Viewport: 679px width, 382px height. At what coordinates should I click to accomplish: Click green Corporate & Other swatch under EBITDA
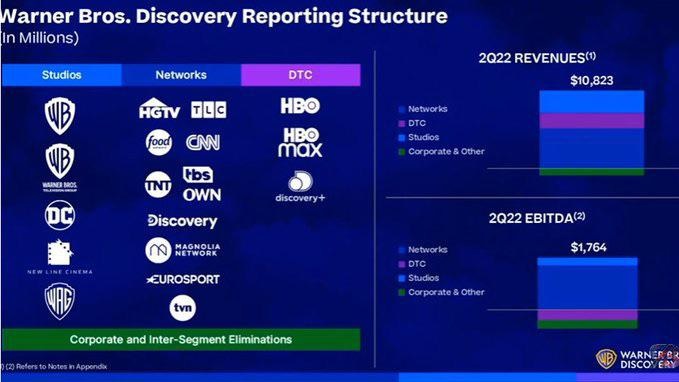(x=401, y=292)
